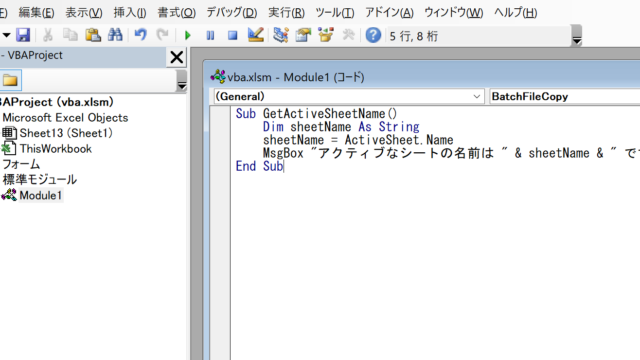Image resolution: width=640 pixels, height=360 pixels.
Task: Open the Help question mark icon
Action: [373, 36]
